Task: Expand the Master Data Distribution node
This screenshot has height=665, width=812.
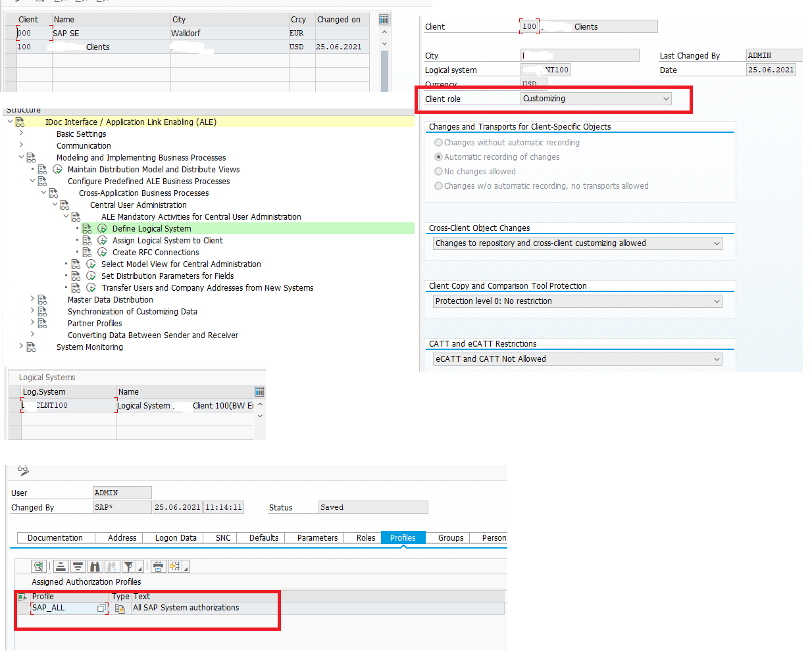Action: (x=32, y=299)
